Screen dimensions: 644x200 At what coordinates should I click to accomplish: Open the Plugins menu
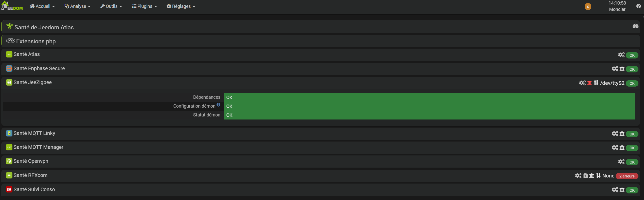[145, 6]
